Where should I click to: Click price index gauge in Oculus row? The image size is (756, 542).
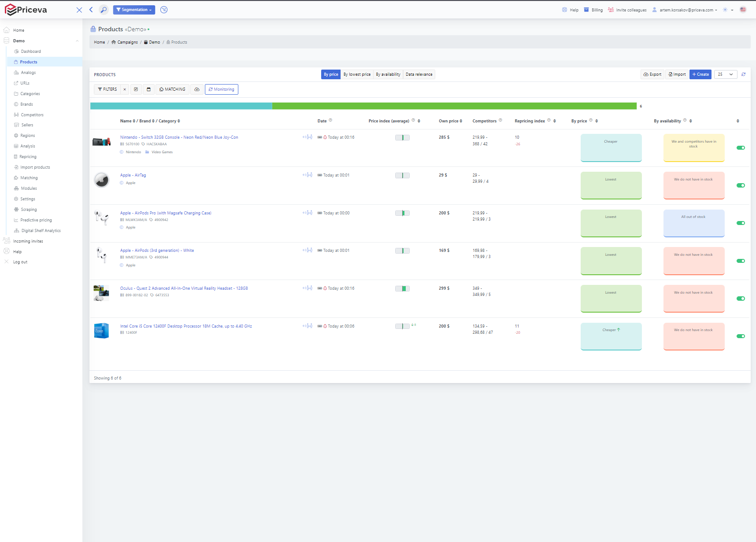(x=402, y=289)
